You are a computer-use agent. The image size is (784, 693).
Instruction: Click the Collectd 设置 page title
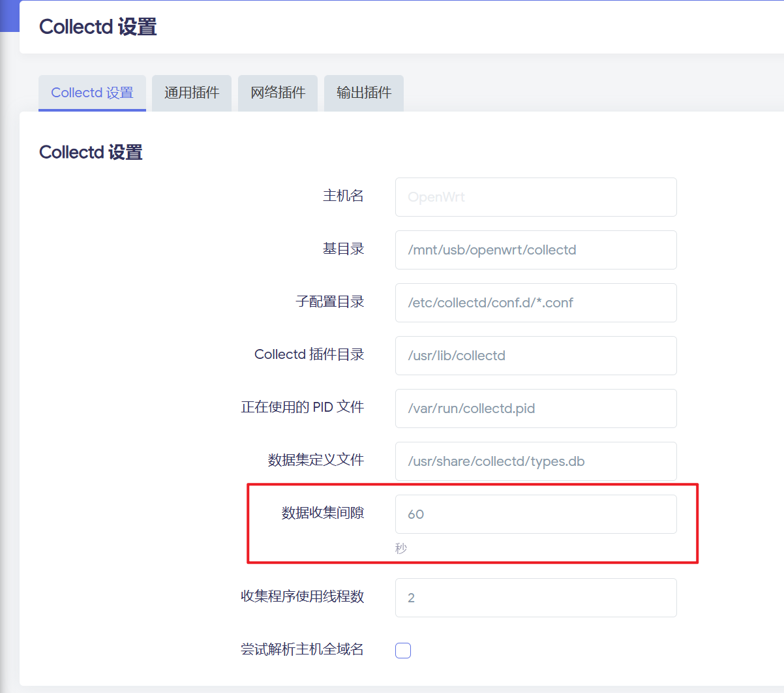(98, 27)
